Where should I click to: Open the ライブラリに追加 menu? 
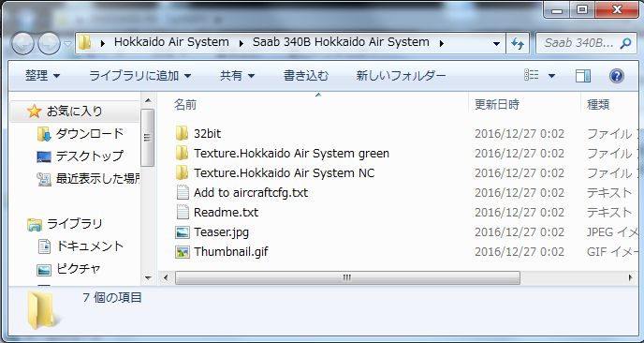[140, 76]
